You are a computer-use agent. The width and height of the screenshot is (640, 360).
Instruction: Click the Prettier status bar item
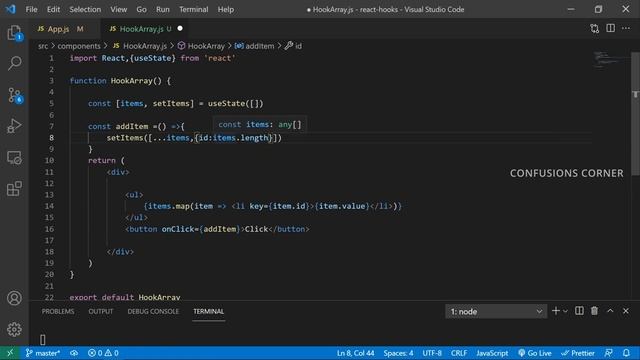[578, 353]
